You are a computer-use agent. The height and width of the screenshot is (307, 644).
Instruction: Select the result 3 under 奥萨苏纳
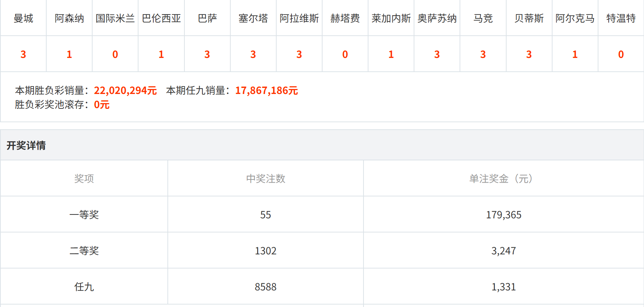click(437, 54)
